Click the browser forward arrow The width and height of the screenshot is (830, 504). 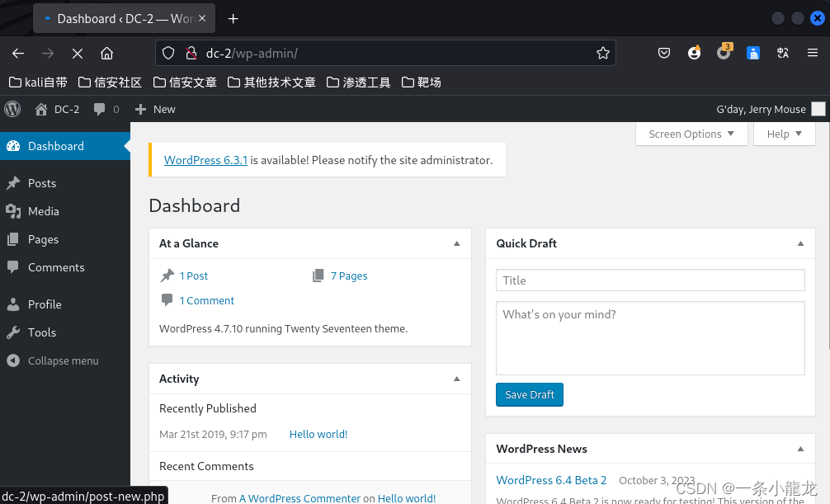point(48,54)
